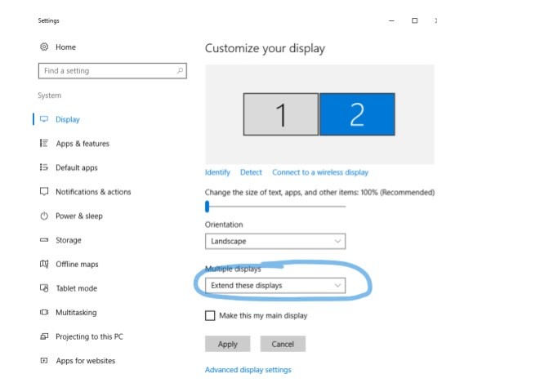Expand the Multiple displays dropdown
The image size is (549, 392).
pyautogui.click(x=274, y=285)
